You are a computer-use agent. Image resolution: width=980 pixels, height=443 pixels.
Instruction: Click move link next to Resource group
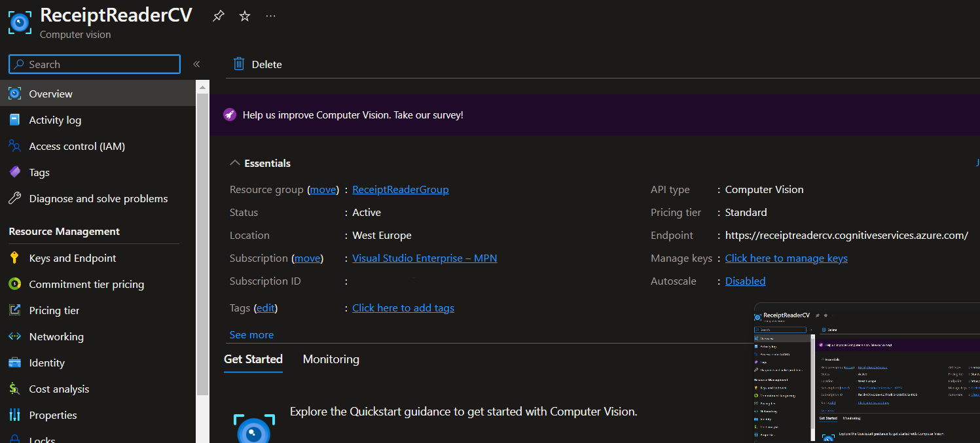coord(323,190)
